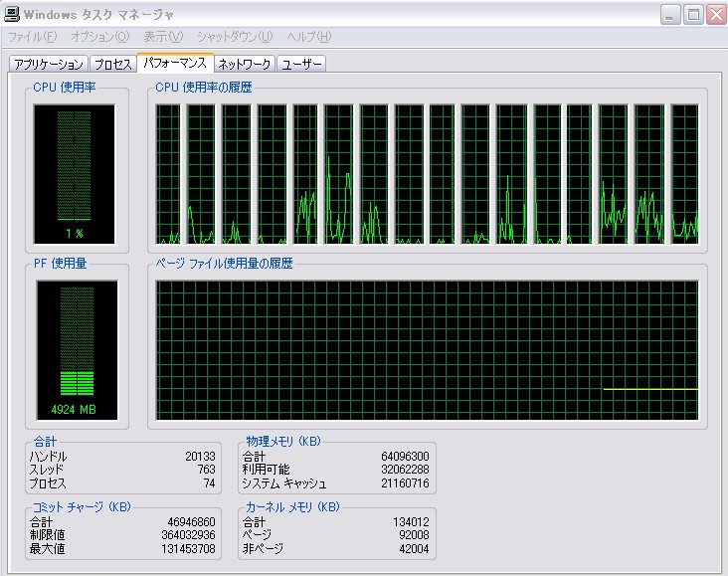Click the PF 使用量 group label
728x576 pixels.
60,264
